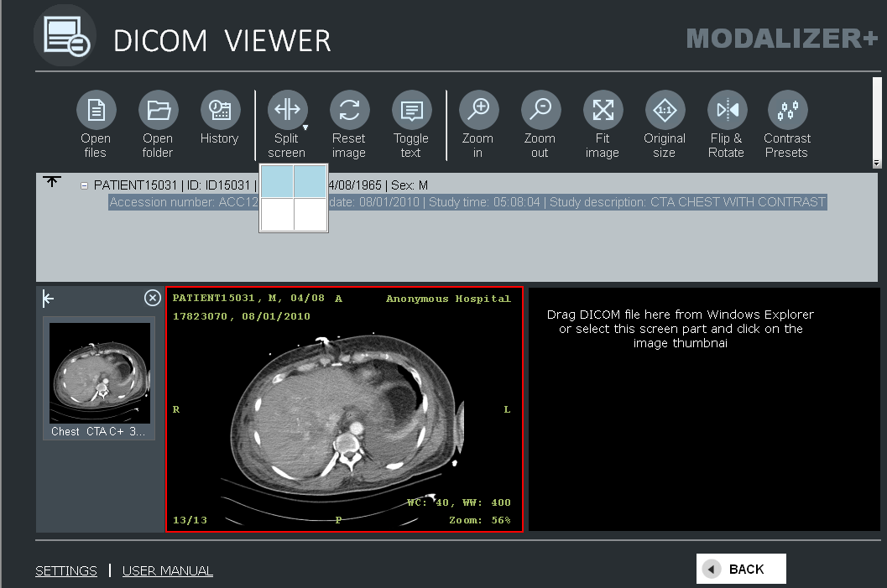Screen dimensions: 887x588
Task: Reset the image view
Action: click(x=349, y=110)
